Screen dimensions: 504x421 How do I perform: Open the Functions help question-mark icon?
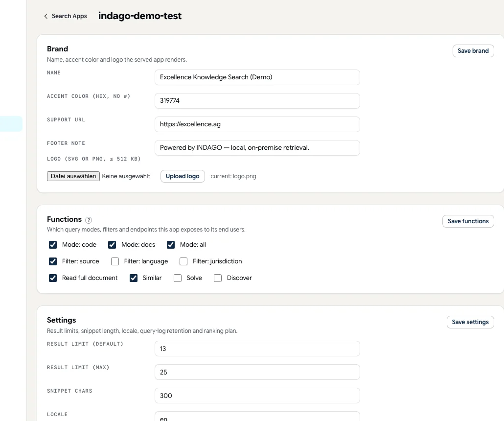89,220
